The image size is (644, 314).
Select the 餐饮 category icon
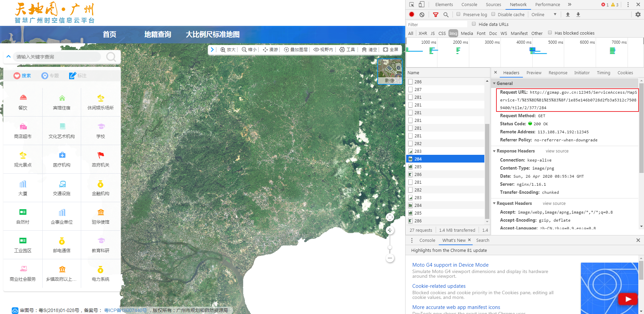(23, 97)
